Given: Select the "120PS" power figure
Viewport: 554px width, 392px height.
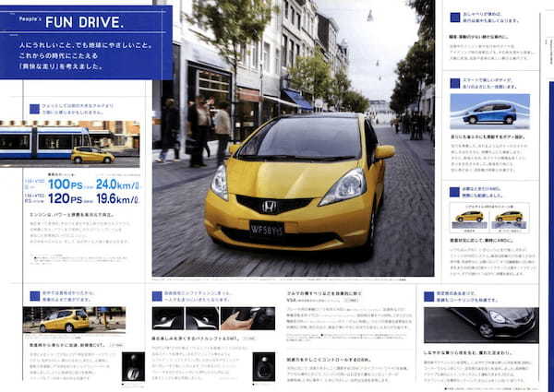Looking at the screenshot, I should pos(66,198).
